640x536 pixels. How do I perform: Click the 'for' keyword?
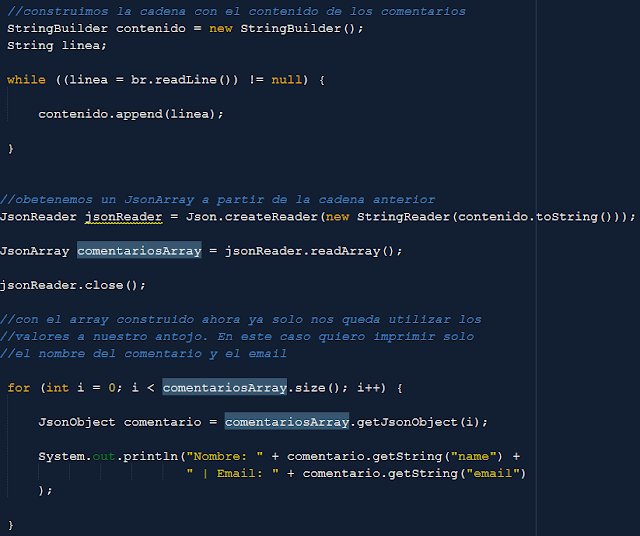point(19,388)
